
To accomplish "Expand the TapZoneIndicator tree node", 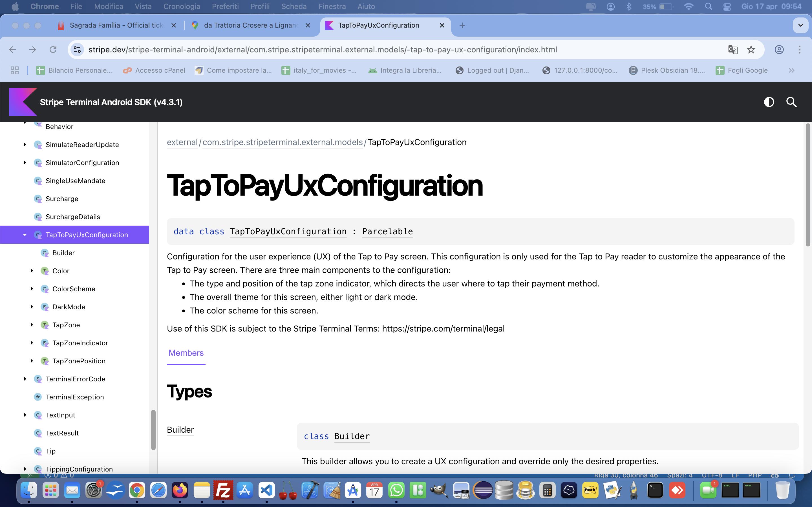I will pos(32,343).
